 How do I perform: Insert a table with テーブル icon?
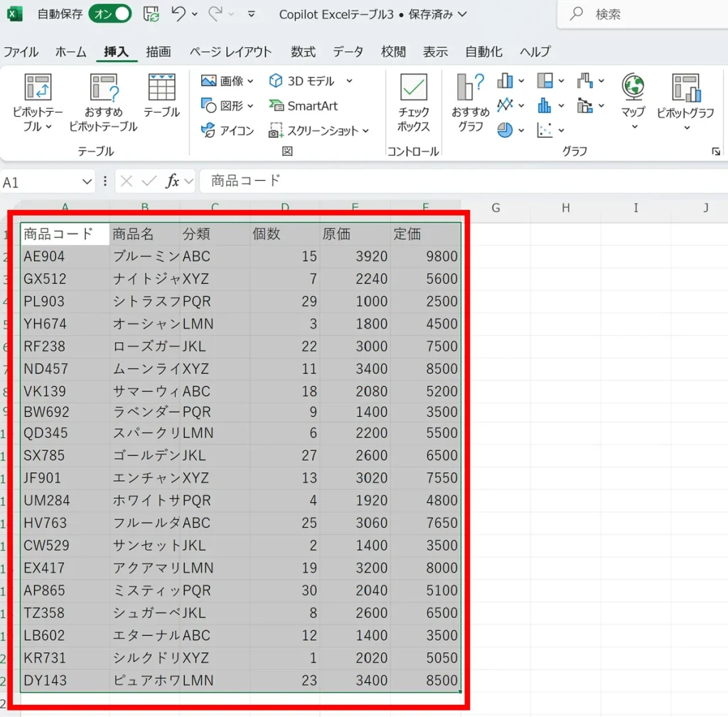(161, 87)
